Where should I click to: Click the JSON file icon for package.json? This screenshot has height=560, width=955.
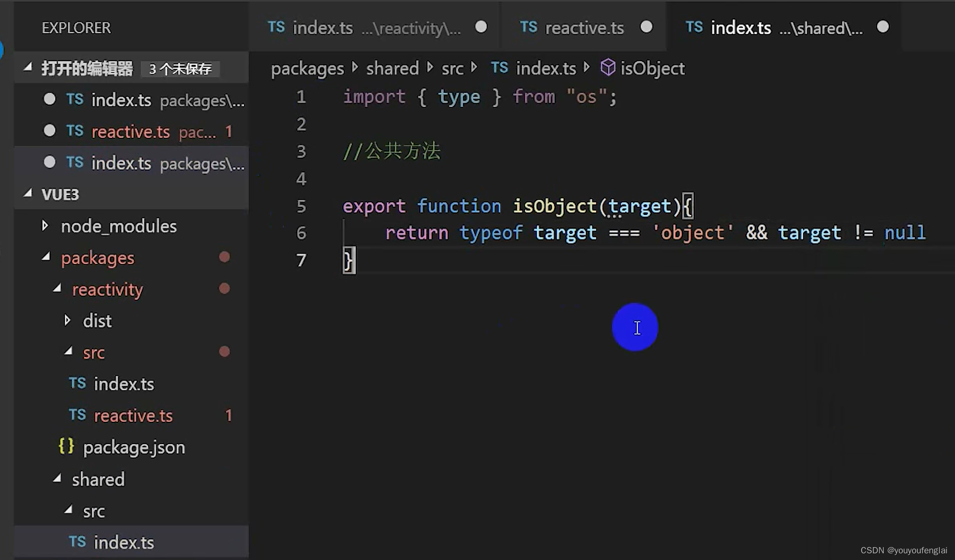(x=66, y=447)
